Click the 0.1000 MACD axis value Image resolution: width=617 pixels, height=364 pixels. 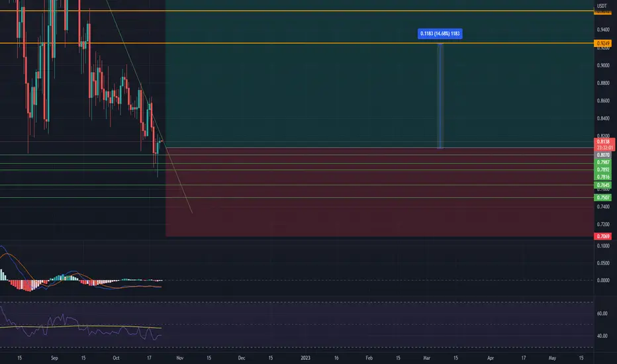[603, 246]
